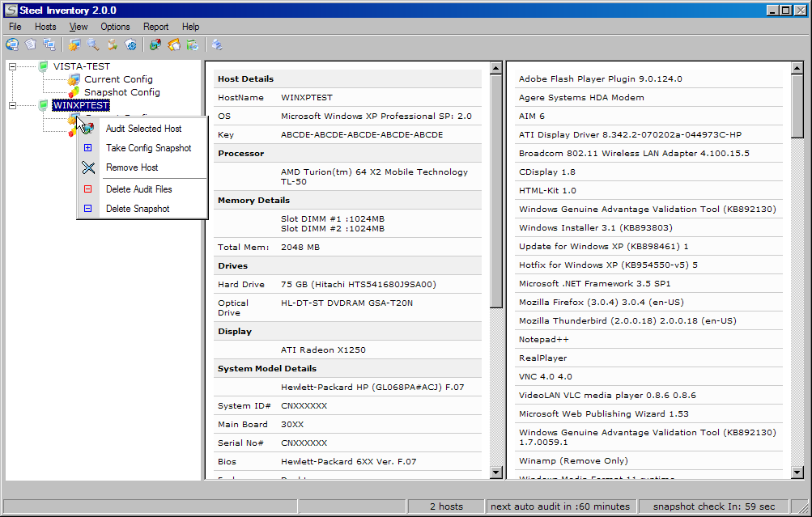Click the stacked layers toolbar icon

click(x=217, y=44)
